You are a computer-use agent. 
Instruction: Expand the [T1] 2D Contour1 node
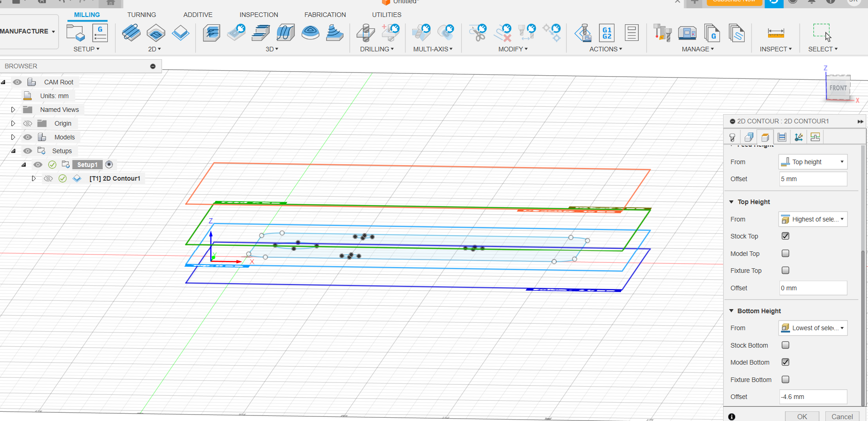[x=33, y=178]
